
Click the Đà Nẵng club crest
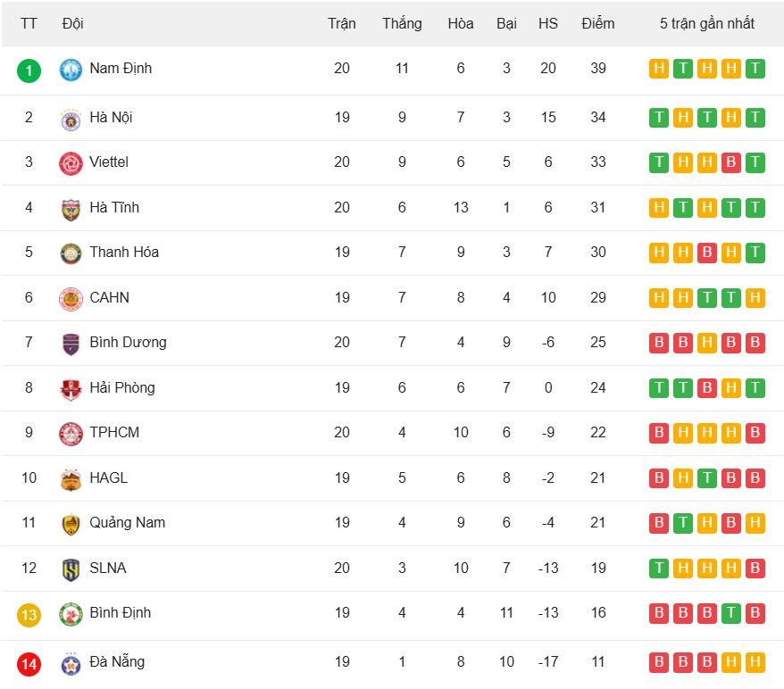click(71, 663)
